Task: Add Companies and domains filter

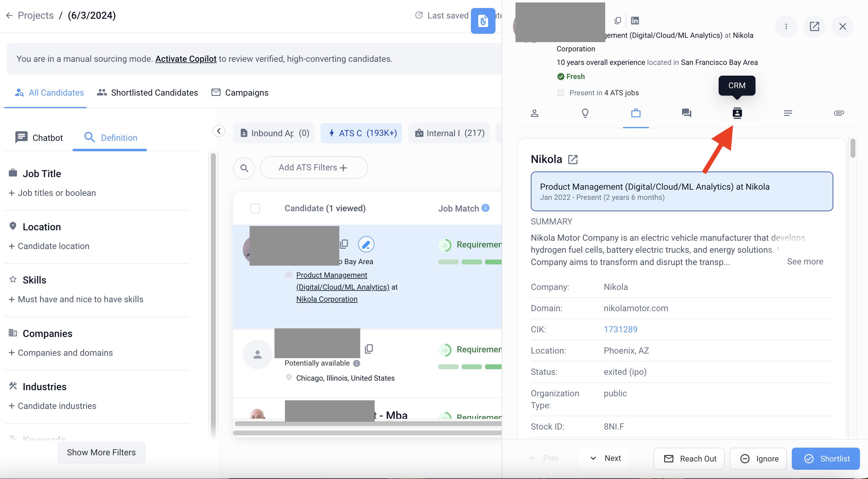Action: pyautogui.click(x=61, y=353)
